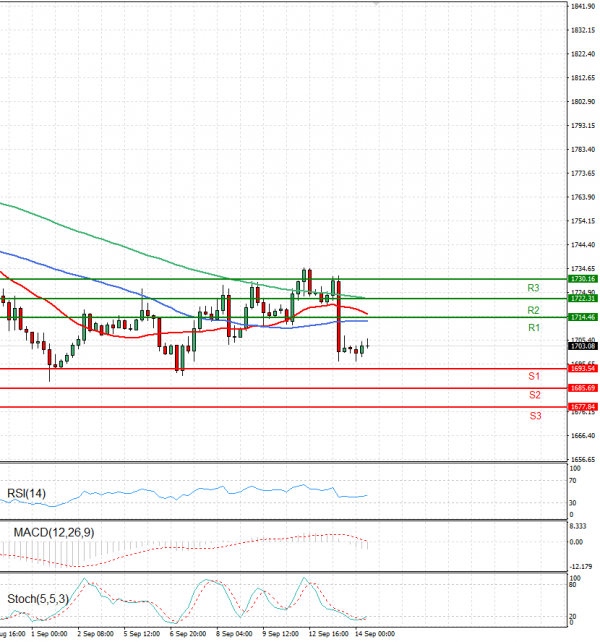Click the 1763.90 price axis value
This screenshot has width=600, height=642.
pos(583,197)
